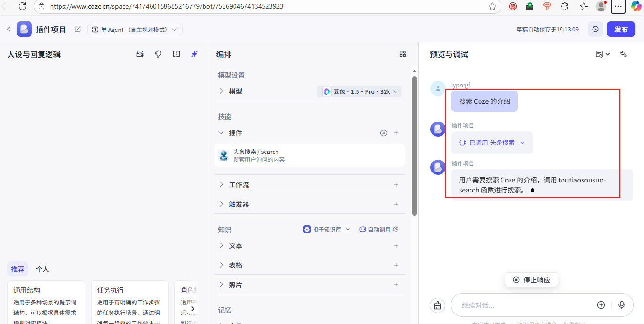Click the browser star favorite icon in address bar

(492, 6)
